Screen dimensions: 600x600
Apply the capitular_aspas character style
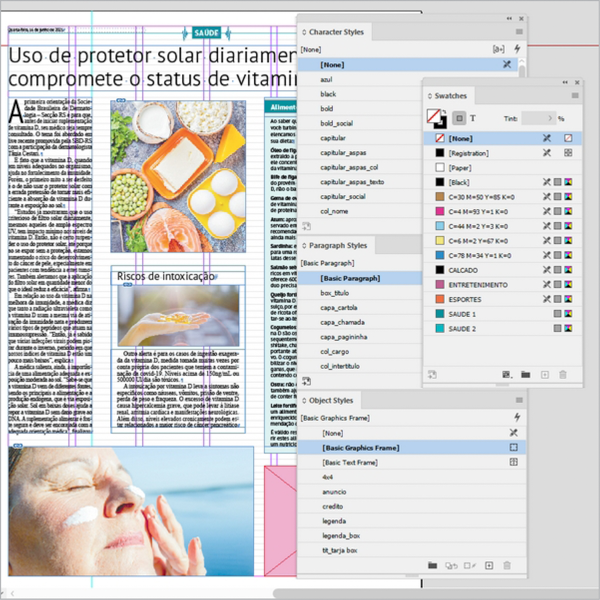click(x=360, y=153)
